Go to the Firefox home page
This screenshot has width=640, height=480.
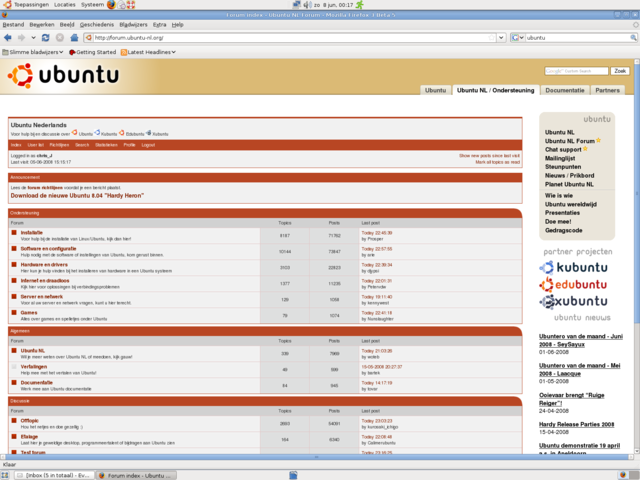[x=74, y=38]
